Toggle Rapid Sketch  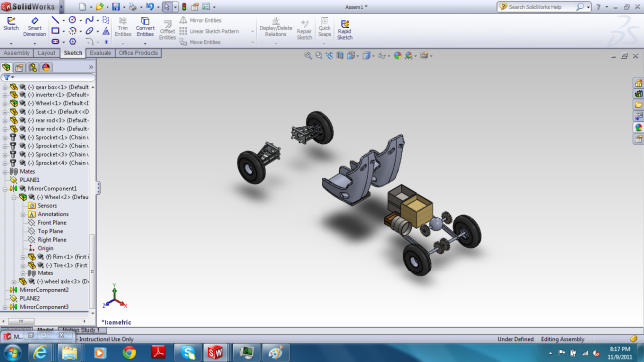345,30
